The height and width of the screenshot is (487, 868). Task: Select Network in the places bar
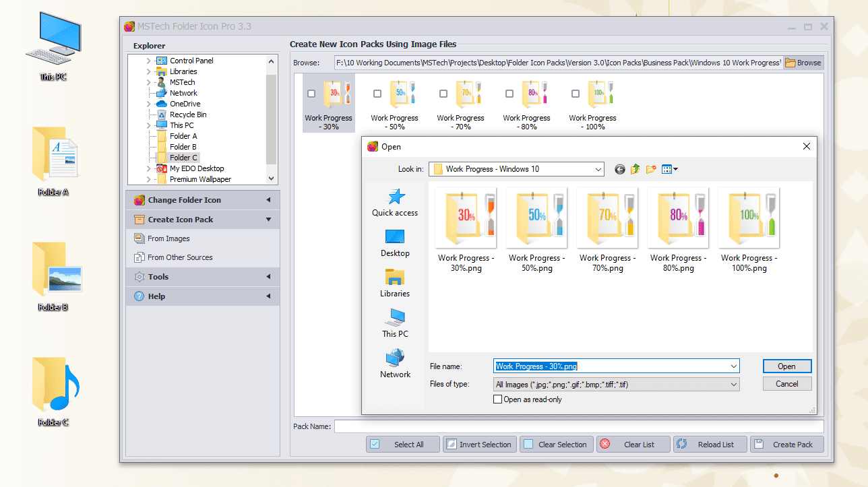click(x=395, y=364)
